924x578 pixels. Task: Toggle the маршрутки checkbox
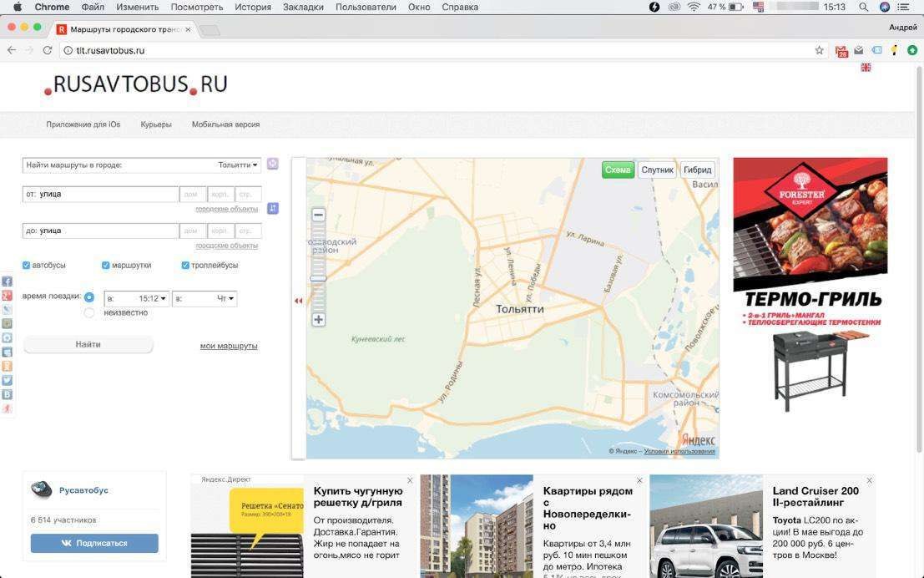pyautogui.click(x=105, y=266)
